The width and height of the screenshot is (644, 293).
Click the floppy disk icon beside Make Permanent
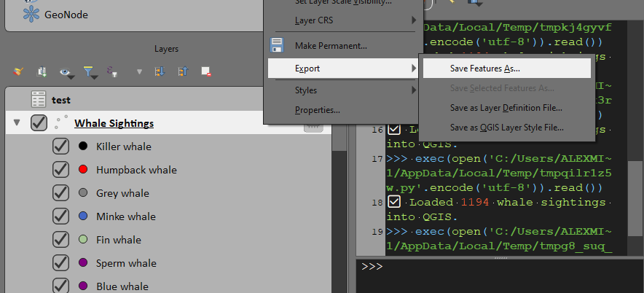[278, 46]
